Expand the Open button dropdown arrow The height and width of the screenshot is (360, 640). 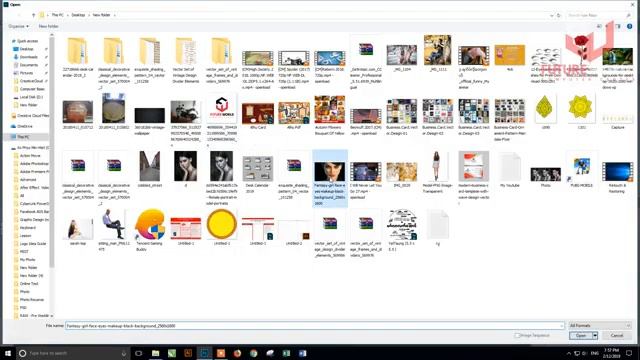pos(595,336)
